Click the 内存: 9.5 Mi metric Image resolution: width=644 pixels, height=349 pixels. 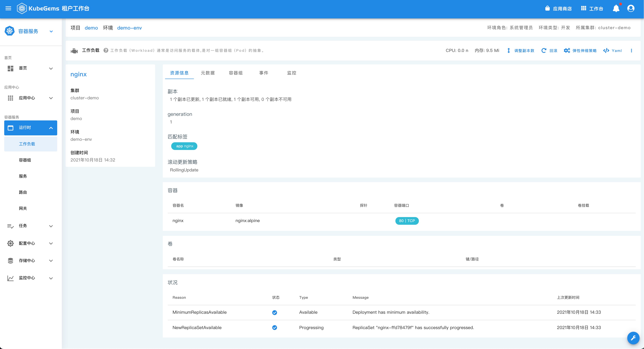coord(487,50)
